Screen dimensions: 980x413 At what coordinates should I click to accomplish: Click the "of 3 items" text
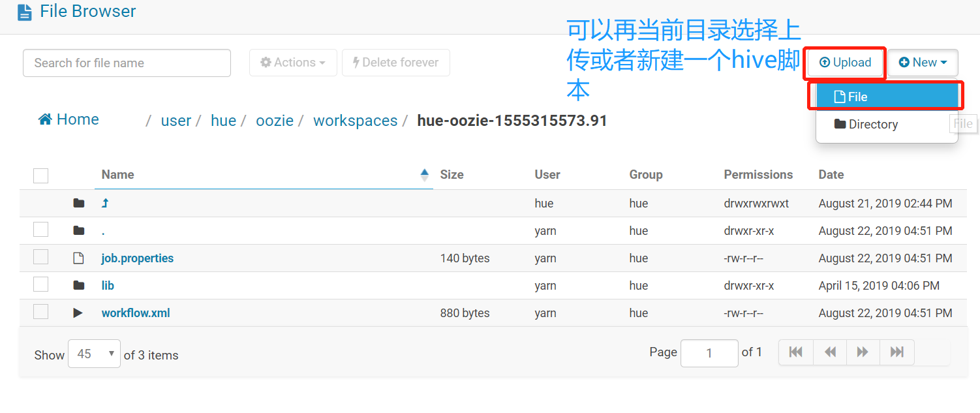[x=151, y=356]
